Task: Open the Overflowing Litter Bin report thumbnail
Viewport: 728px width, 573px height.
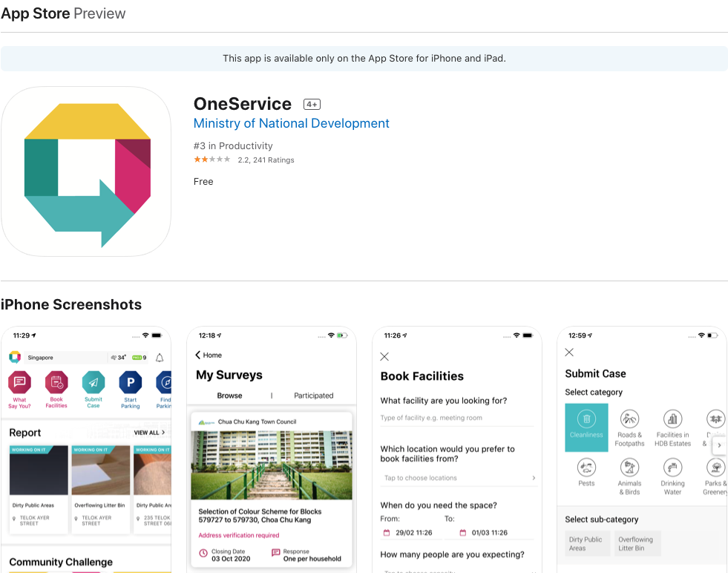Action: 101,471
